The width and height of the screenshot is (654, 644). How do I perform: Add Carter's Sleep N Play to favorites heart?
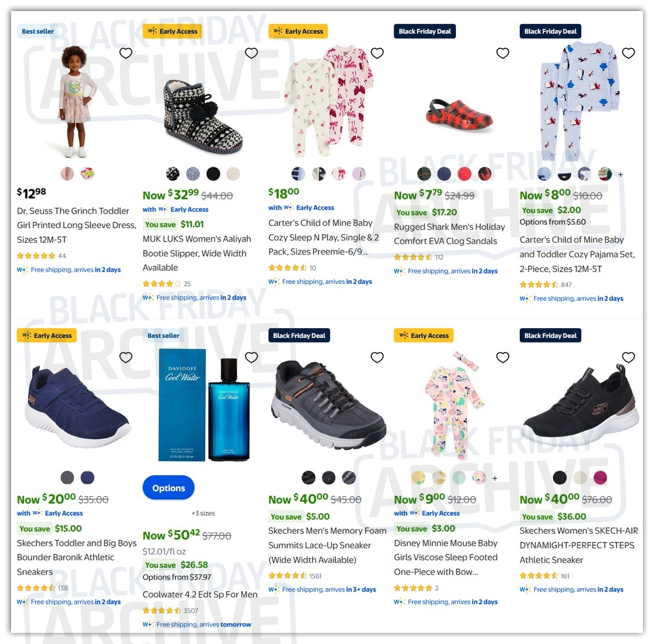point(377,53)
